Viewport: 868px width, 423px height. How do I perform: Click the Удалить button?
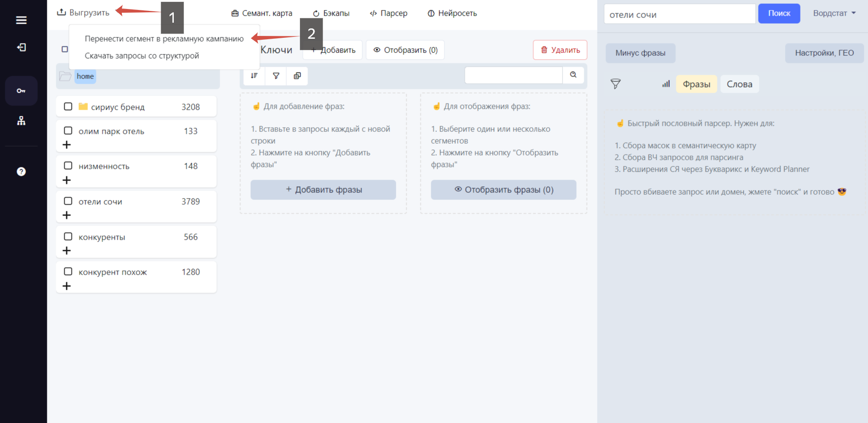[560, 50]
